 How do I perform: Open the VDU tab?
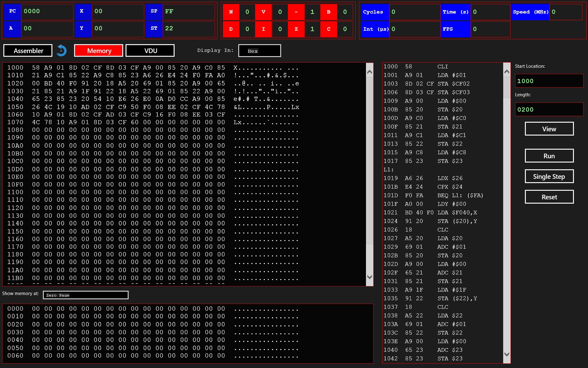pyautogui.click(x=150, y=51)
